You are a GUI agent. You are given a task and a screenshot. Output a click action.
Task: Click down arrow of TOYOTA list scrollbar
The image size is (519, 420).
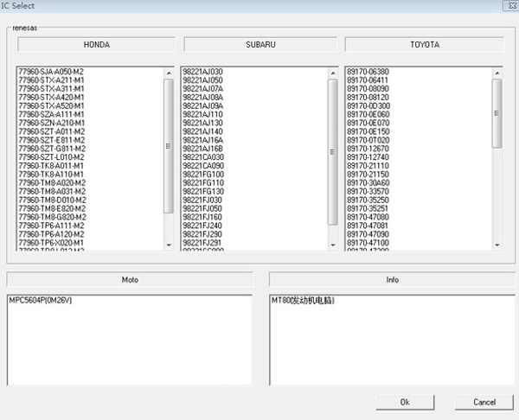497,245
